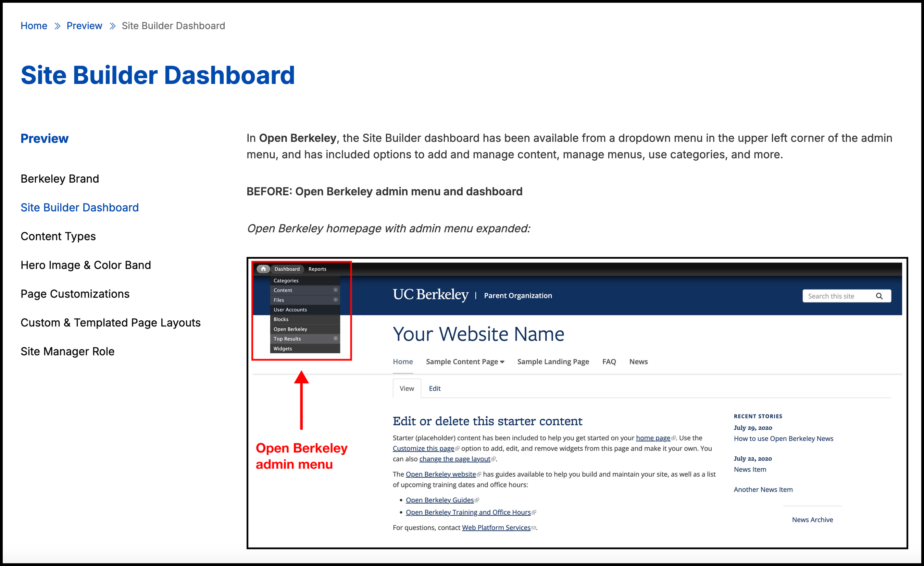Open Content Types sidebar item
Screen dimensions: 924x566
58,236
